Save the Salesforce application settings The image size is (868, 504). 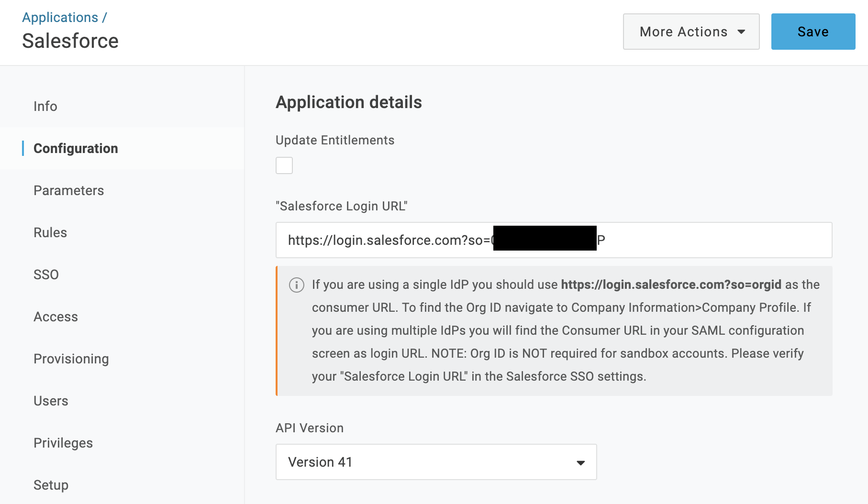(813, 32)
